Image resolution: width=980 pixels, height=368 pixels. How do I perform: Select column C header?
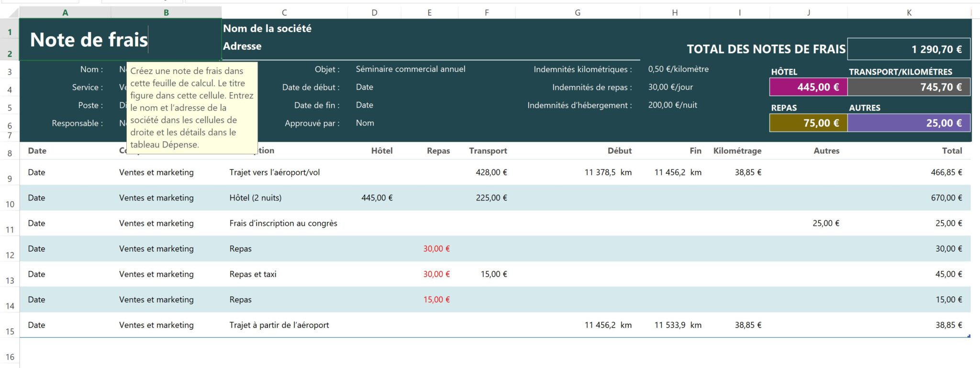point(284,13)
